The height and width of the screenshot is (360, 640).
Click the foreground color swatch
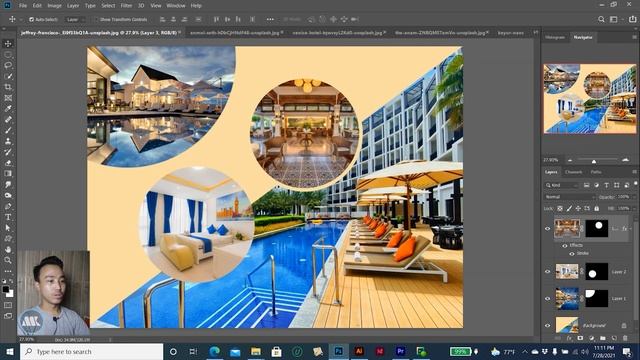pos(6,289)
